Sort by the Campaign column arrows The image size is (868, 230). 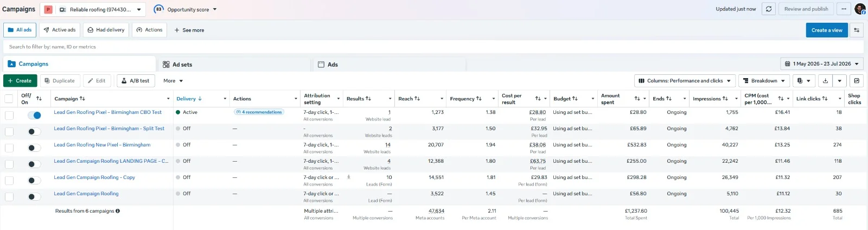click(x=82, y=99)
